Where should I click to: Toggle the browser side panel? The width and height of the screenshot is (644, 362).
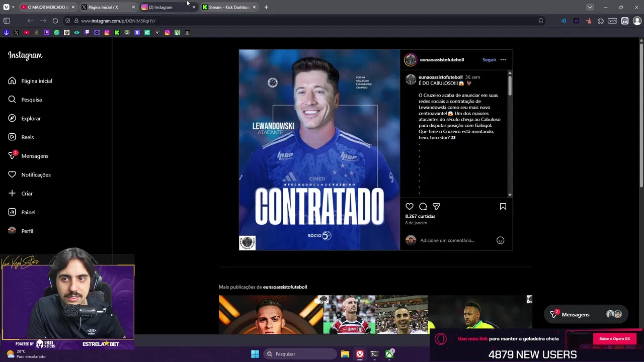click(x=7, y=21)
